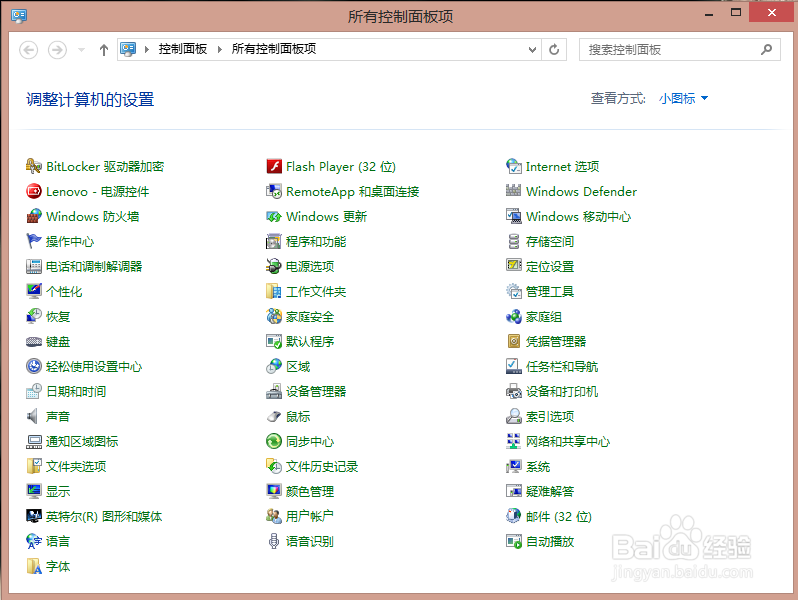Screen dimensions: 798x600
Task: Go forward with the forward arrow
Action: [57, 50]
